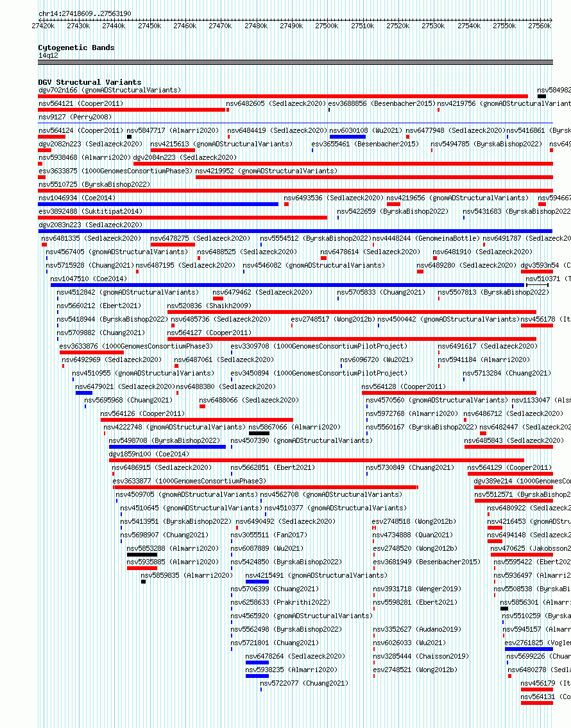Viewport: 571px width, 728px height.
Task: Click the blue bar under nsv5498708
Action: (x=167, y=447)
